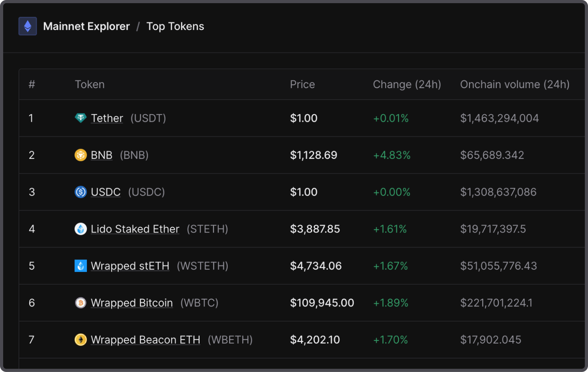Click the USDC token icon
This screenshot has width=588, height=372.
pos(81,192)
